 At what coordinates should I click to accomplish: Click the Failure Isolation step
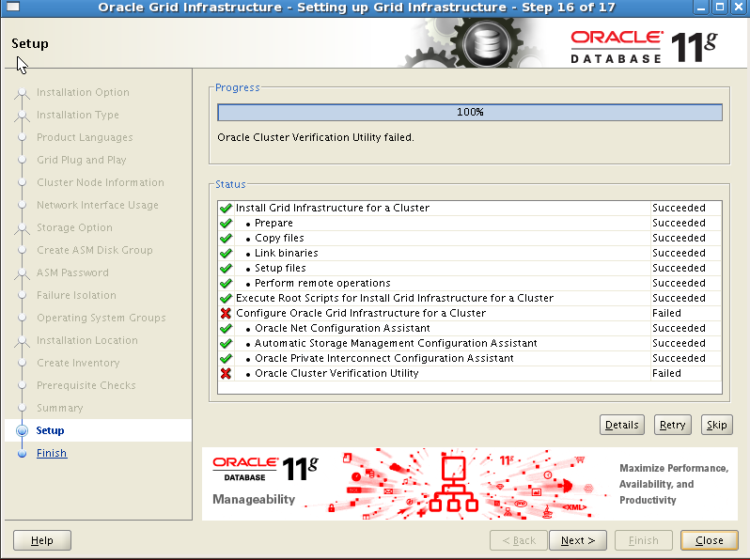pos(76,295)
